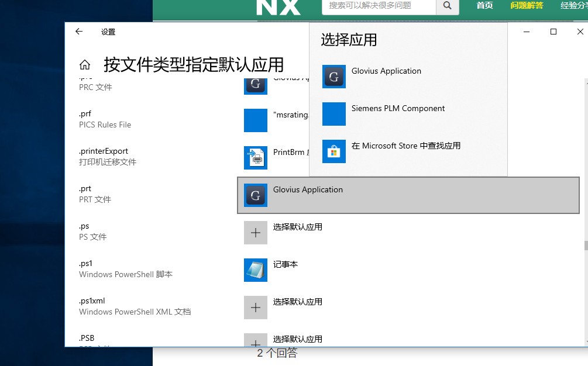
Task: Open the default app button for .prt
Action: (x=408, y=195)
